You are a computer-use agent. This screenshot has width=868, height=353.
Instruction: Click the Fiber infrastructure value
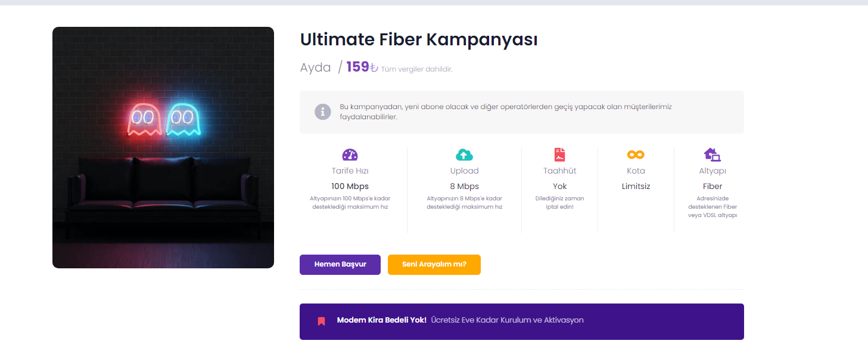tap(712, 186)
